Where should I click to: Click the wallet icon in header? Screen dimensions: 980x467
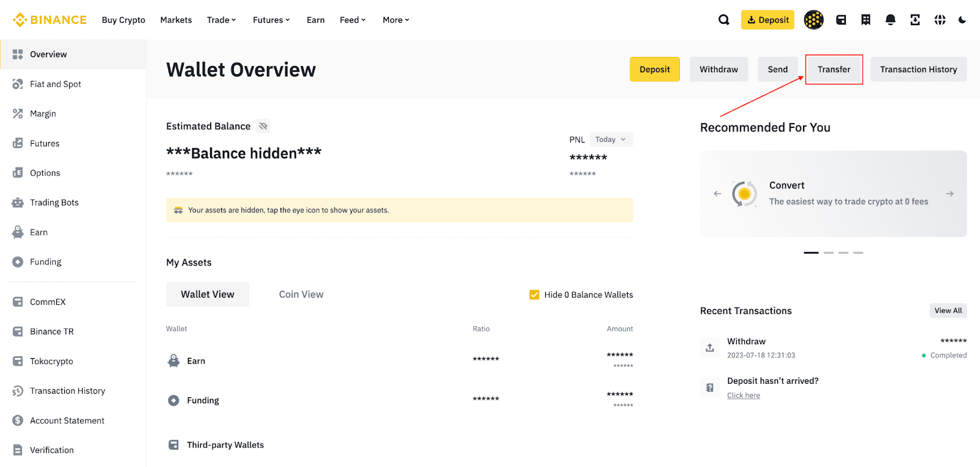pyautogui.click(x=841, y=20)
